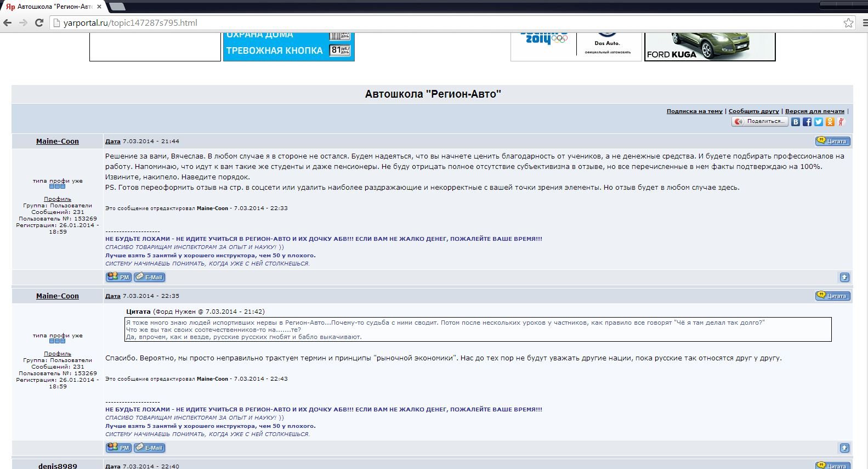Image resolution: width=868 pixels, height=469 pixels.
Task: Share via Odnoklassniki icon
Action: (830, 122)
